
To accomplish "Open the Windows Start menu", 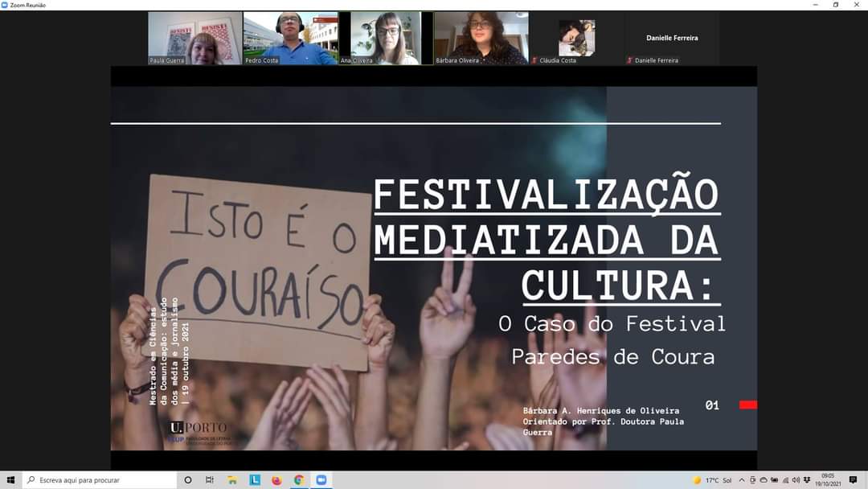I will click(x=10, y=480).
